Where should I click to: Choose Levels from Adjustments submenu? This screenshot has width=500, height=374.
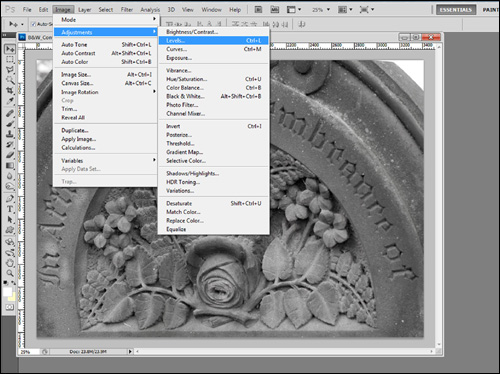pos(213,41)
